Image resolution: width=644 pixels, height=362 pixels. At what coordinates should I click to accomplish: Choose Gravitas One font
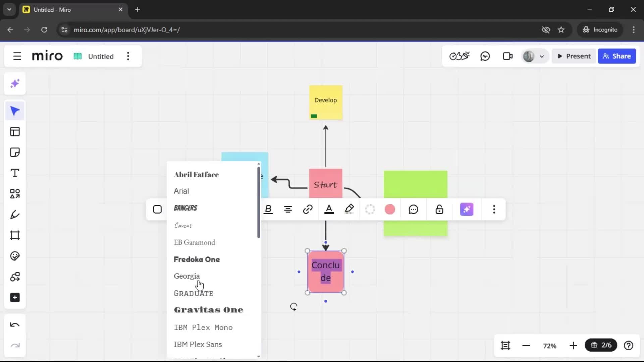click(x=209, y=310)
